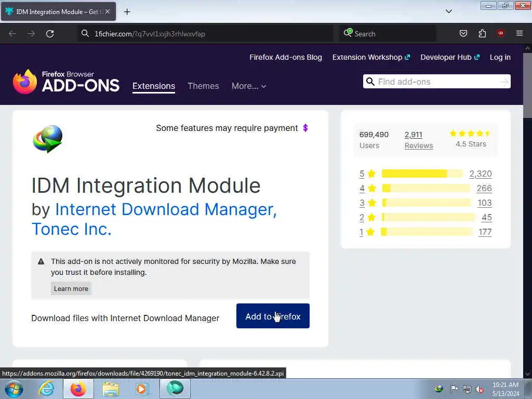Switch to Firefox in the taskbar
Screen dimensions: 532x399
[78, 389]
